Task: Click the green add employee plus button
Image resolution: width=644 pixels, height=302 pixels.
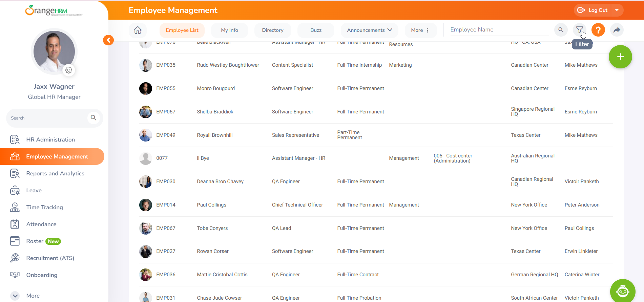Action: tap(620, 57)
